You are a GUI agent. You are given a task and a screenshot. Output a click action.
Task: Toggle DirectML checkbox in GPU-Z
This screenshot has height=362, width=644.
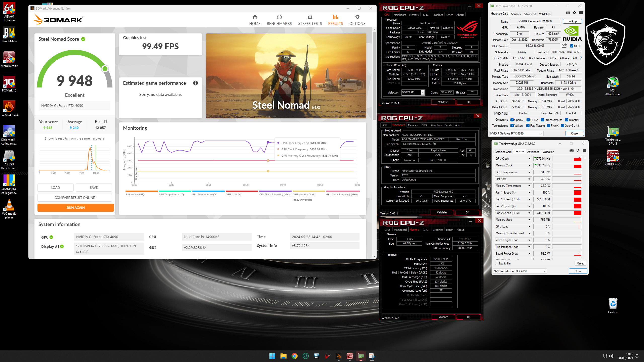tap(567, 120)
